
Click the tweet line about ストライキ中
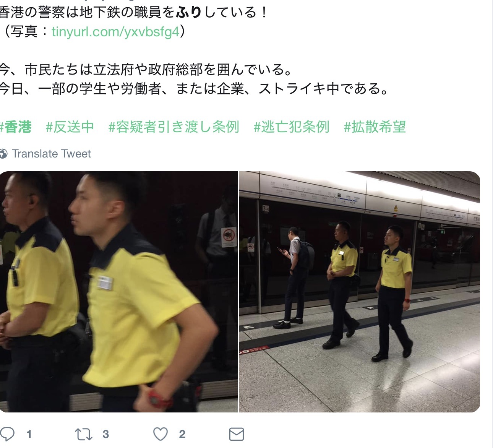tap(194, 89)
